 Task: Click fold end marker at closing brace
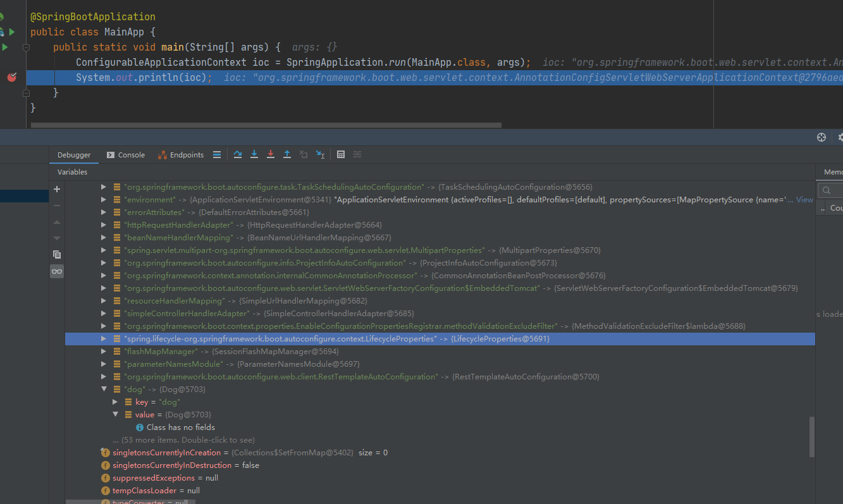(x=26, y=92)
